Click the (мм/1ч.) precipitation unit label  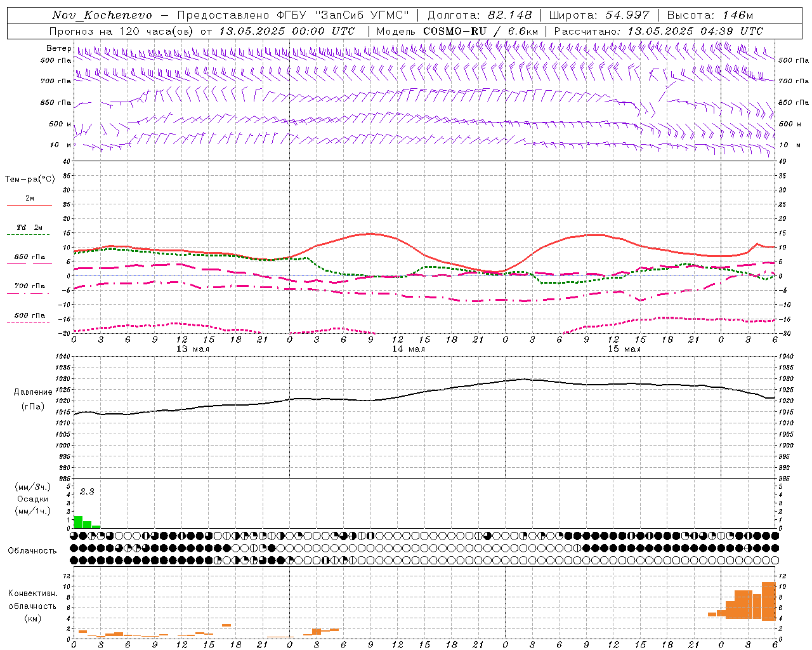coord(33,511)
